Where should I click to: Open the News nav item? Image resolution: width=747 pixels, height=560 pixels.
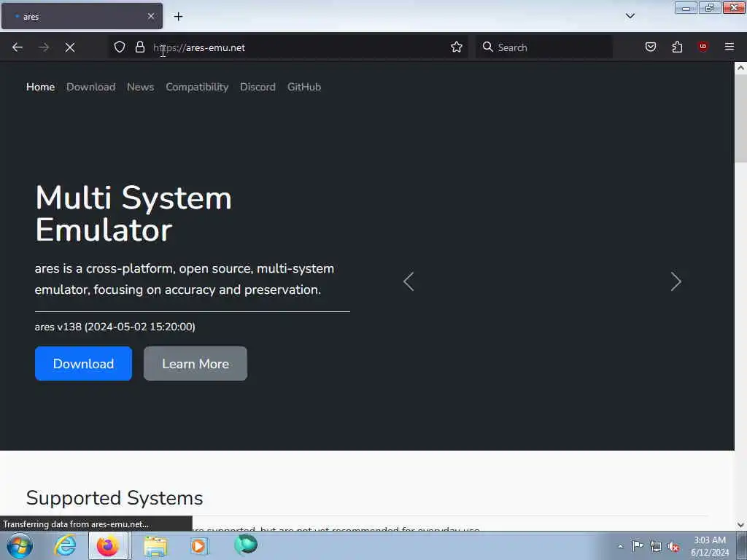coord(141,87)
